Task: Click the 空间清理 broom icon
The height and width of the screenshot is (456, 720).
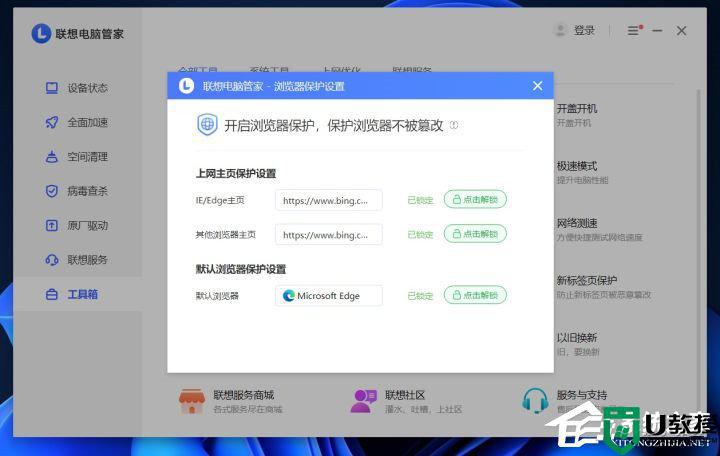Action: coord(52,157)
